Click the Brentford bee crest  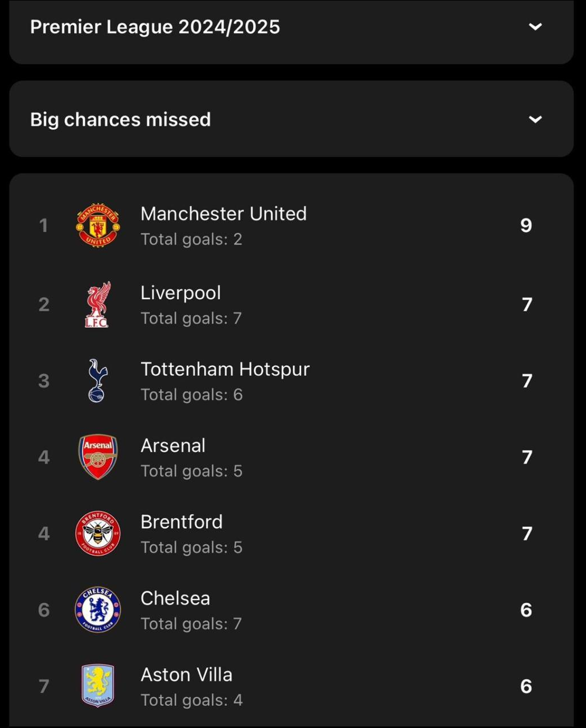pyautogui.click(x=98, y=533)
